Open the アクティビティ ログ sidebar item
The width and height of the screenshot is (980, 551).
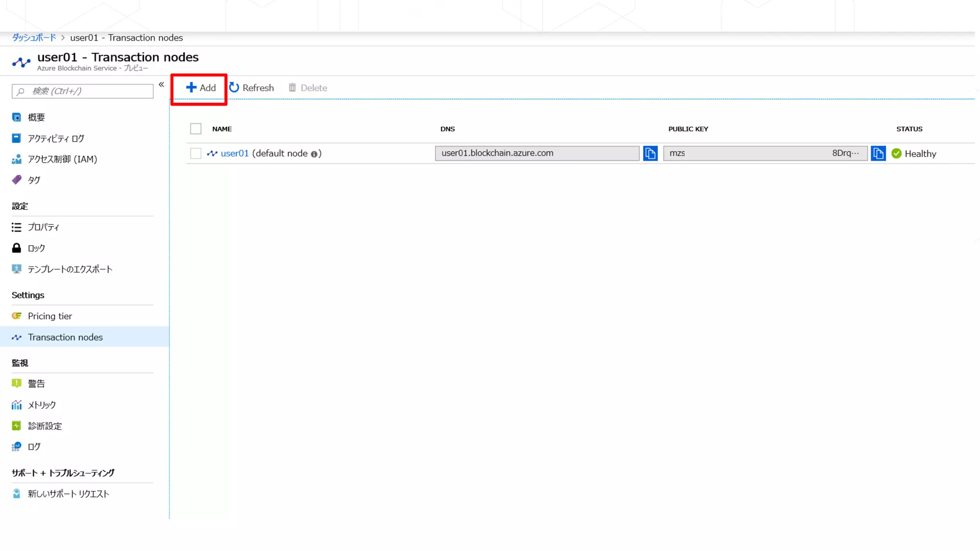[56, 139]
